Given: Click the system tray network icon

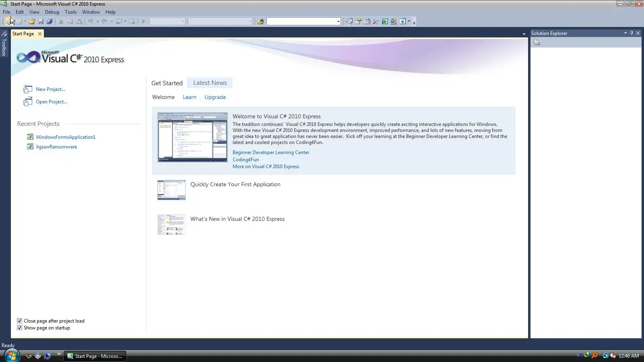Looking at the screenshot, I should click(x=605, y=356).
